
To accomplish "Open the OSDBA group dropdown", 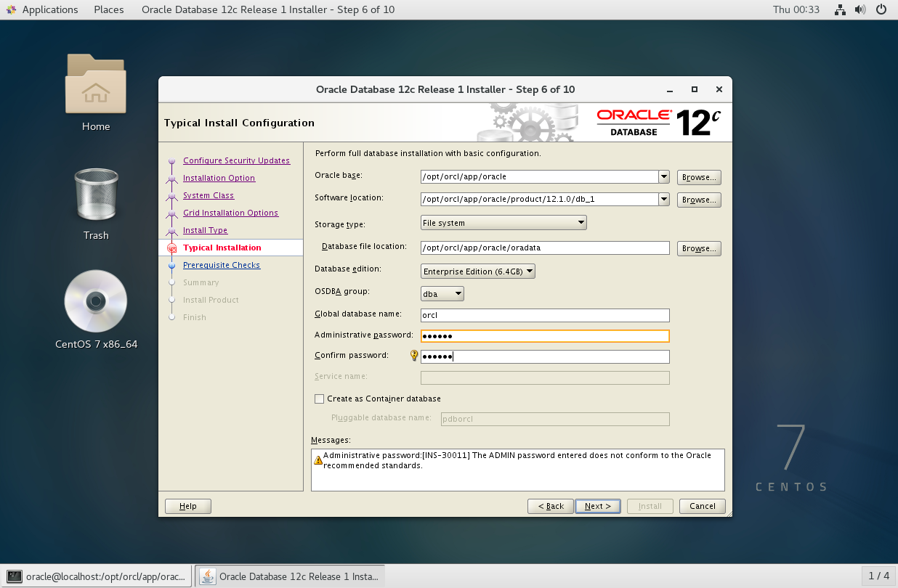I will tap(442, 293).
